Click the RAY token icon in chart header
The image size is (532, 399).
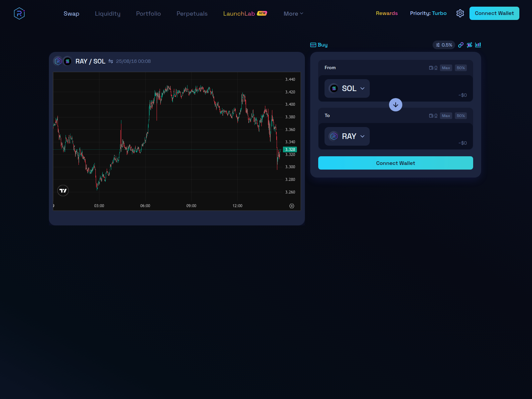tap(58, 61)
